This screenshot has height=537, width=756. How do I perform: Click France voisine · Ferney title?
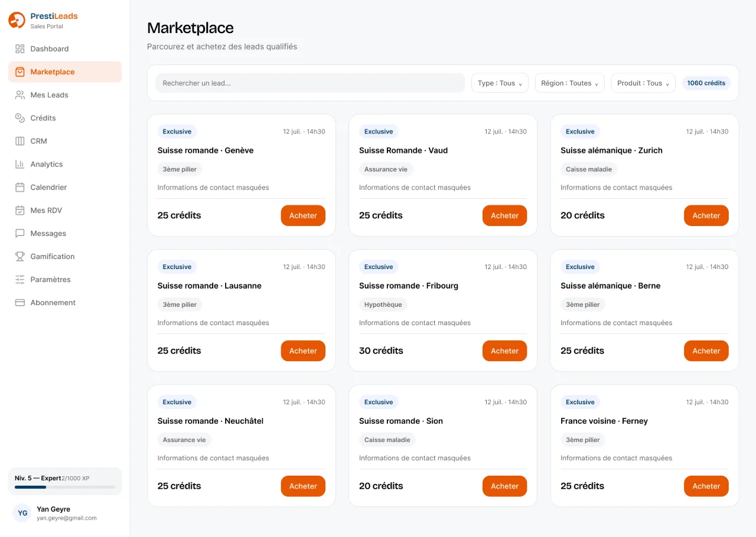point(604,421)
